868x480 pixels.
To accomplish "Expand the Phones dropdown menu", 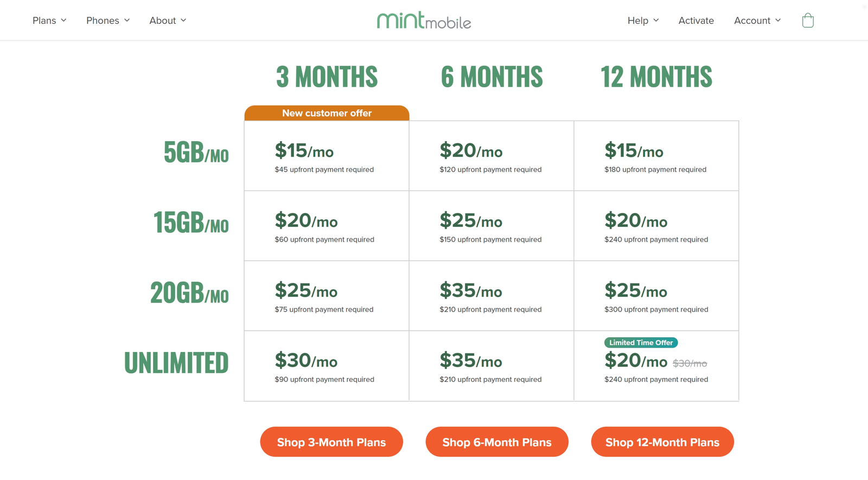I will point(108,21).
